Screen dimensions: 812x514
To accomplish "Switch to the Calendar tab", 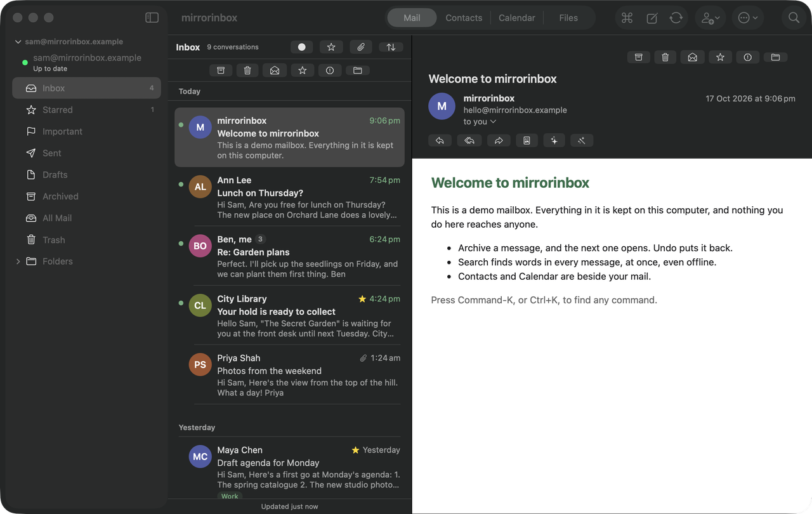I will pos(517,18).
